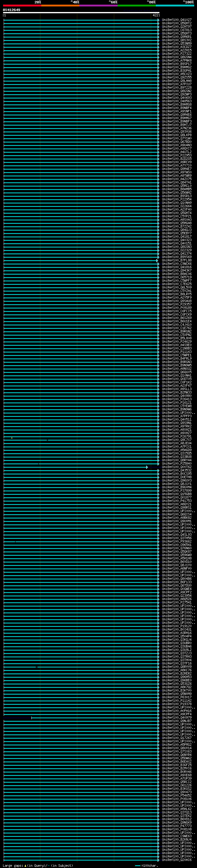Image resolution: width=197 pixels, height=868 pixels.
Task: Select hit label UniRef100_Q3I5Q5
Action: click(177, 454)
